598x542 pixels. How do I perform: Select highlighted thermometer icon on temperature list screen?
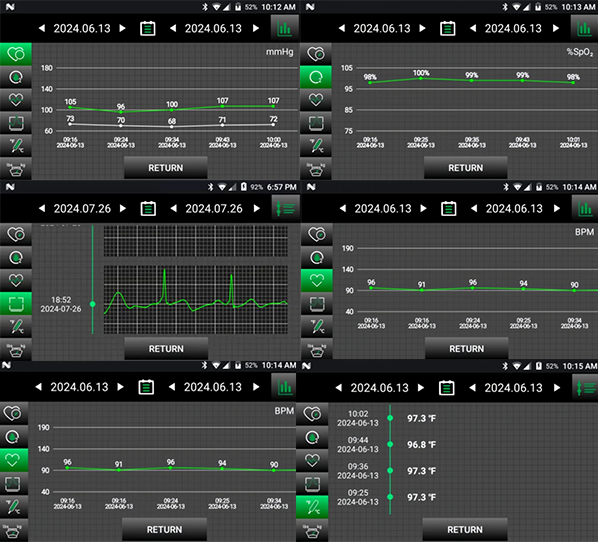coord(312,507)
